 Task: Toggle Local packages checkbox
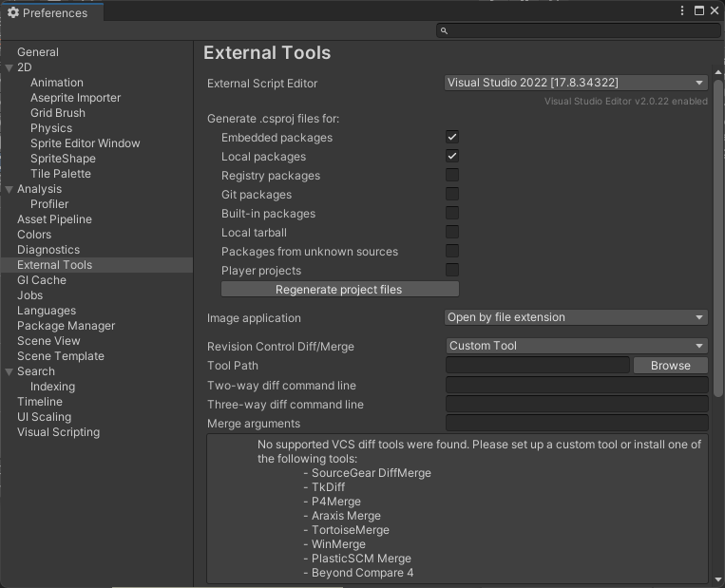tap(452, 156)
